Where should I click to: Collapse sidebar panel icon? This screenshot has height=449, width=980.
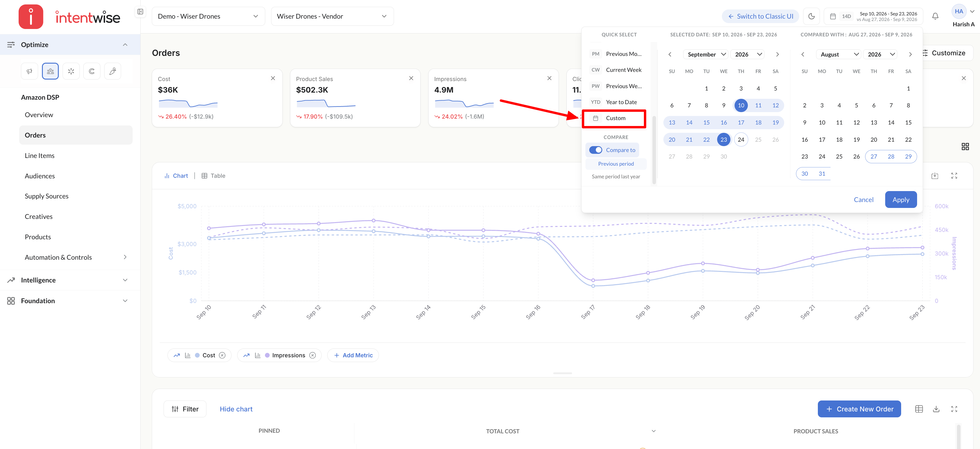pos(140,12)
